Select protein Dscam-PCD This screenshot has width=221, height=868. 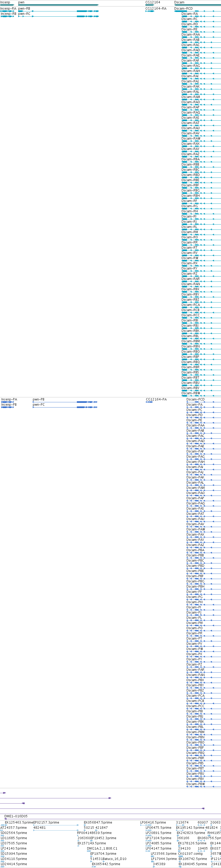click(x=195, y=400)
